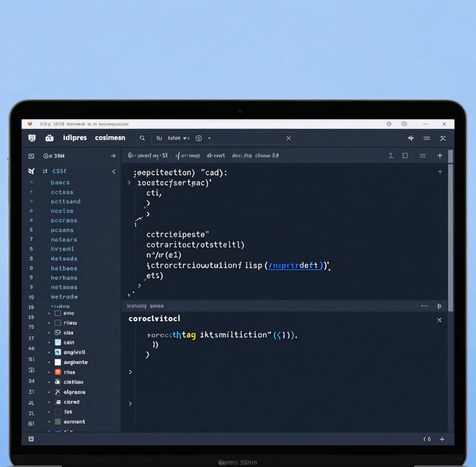Click the chevron counter in status bar

point(427,439)
